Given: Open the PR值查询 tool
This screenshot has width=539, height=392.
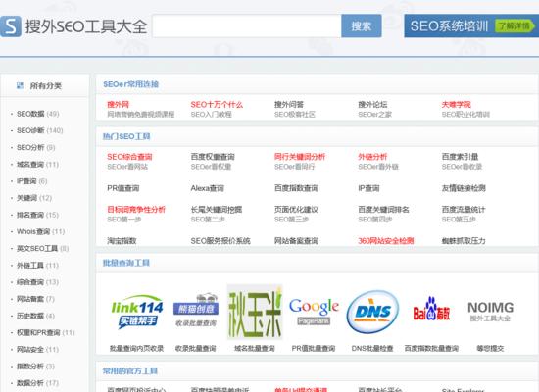Looking at the screenshot, I should click(x=123, y=188).
